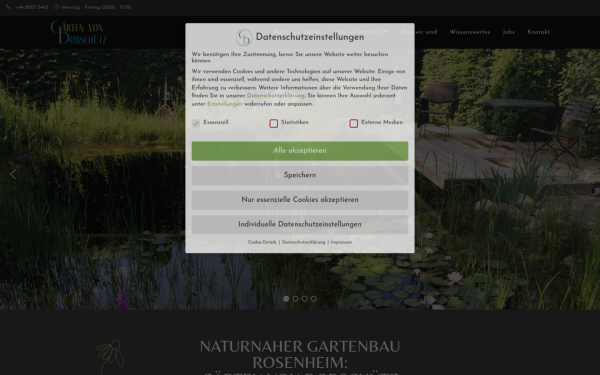600x375 pixels.
Task: Click 'Montag - Freitag 08:00 - 17:00' text
Action: click(96, 7)
